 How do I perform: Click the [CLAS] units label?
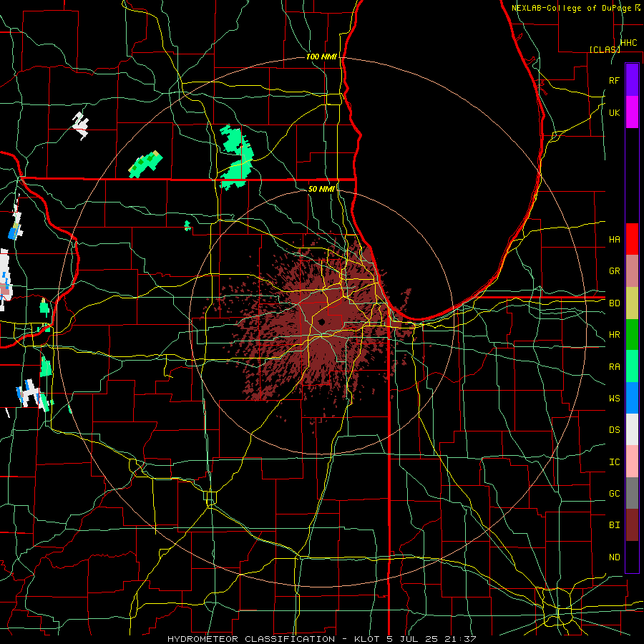605,49
